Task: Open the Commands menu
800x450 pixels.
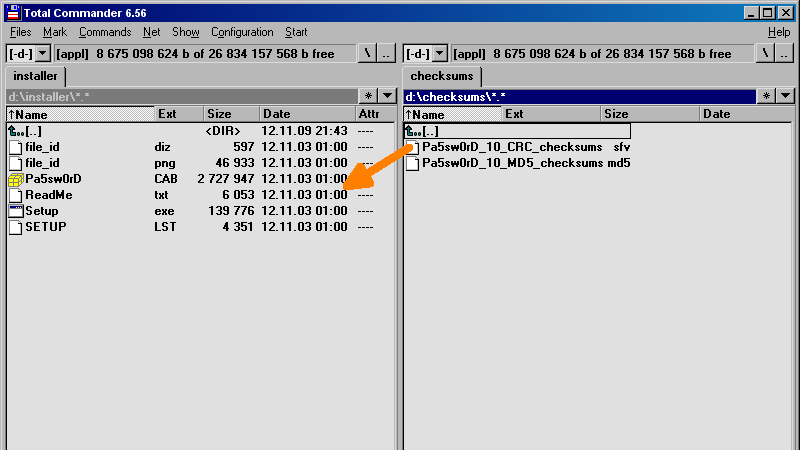Action: coord(105,32)
